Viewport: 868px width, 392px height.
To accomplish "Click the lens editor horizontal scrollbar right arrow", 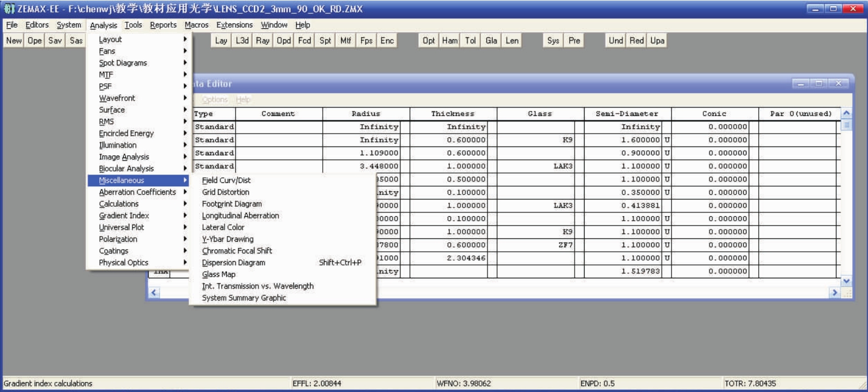I will (836, 293).
